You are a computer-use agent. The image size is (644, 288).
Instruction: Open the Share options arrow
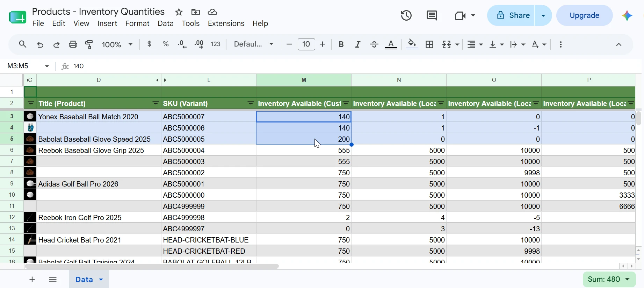(x=543, y=15)
